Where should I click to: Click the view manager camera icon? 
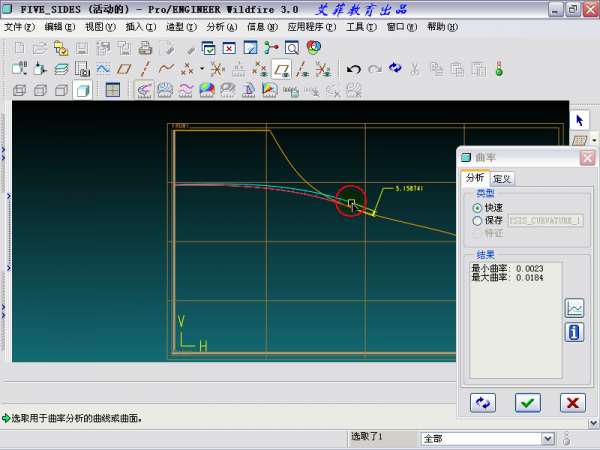[x=82, y=69]
